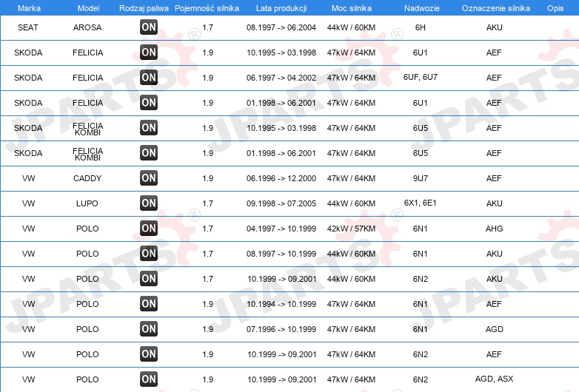Click production years 08.1997 -> 06.2004

(281, 27)
